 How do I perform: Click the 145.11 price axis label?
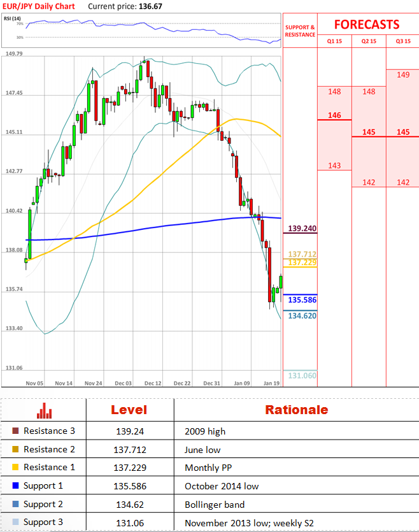[14, 132]
